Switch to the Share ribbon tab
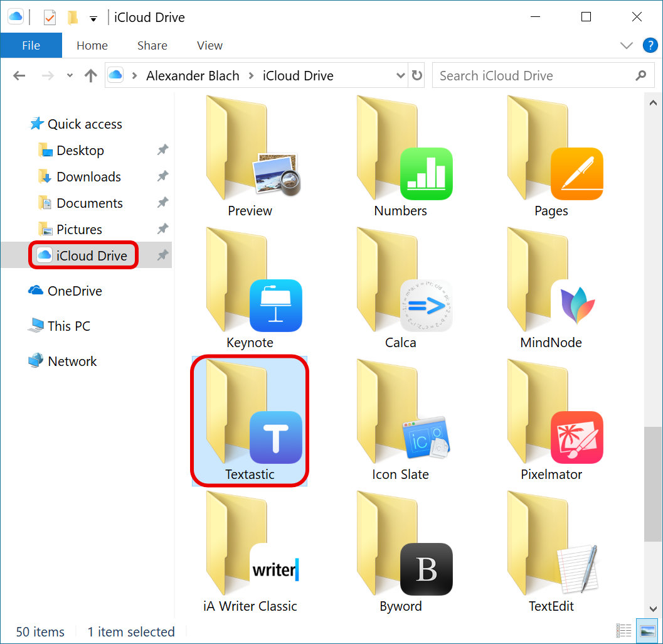This screenshot has width=663, height=644. tap(152, 45)
